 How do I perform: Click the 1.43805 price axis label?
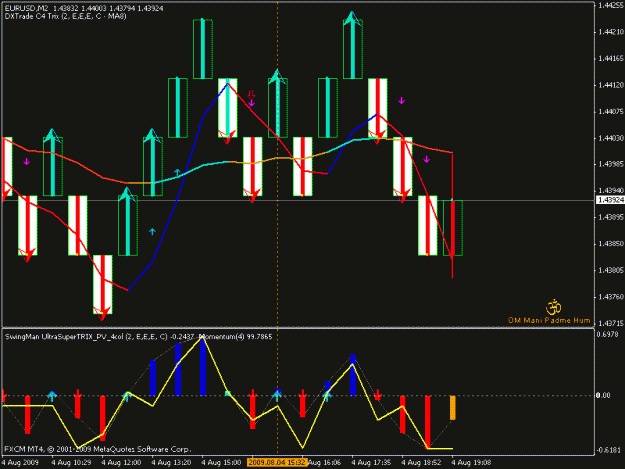pos(611,270)
